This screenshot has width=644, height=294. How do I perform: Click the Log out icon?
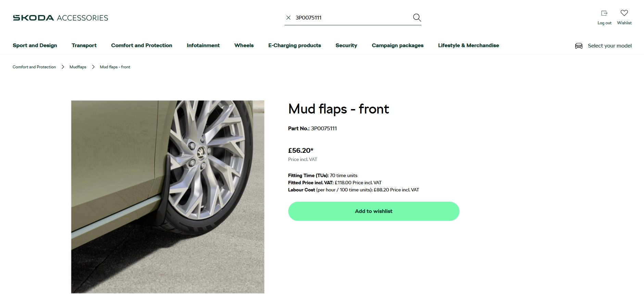tap(604, 13)
